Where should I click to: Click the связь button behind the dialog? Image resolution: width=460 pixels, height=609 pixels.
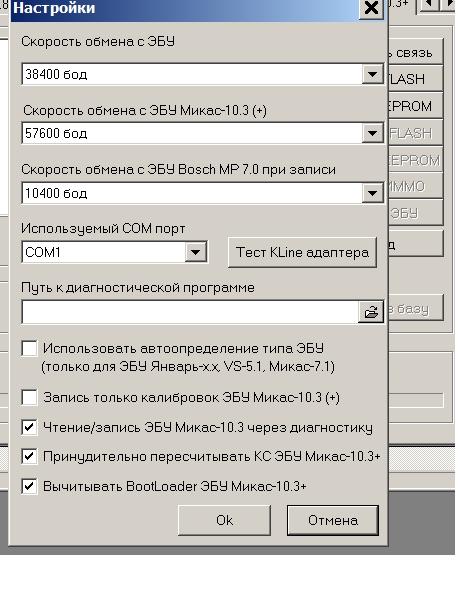click(416, 52)
